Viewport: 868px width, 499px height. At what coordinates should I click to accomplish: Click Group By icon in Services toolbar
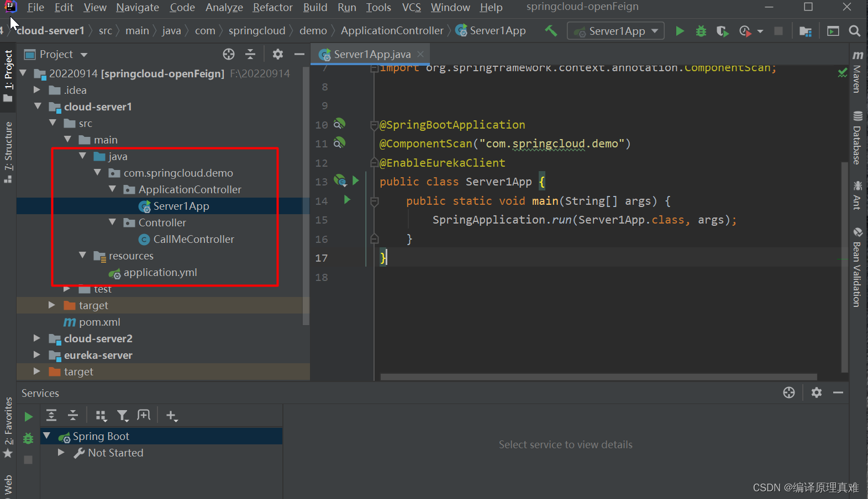tap(101, 415)
